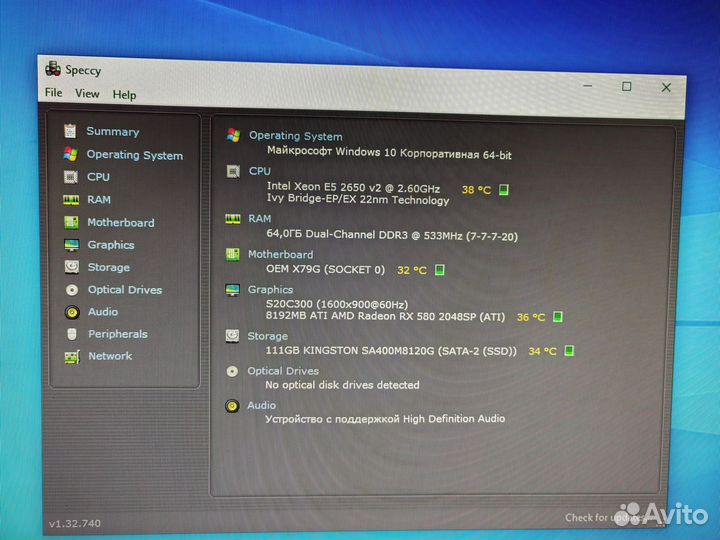The image size is (720, 540).
Task: Click the green temperature indicator beside 34 °C
Action: coord(569,351)
